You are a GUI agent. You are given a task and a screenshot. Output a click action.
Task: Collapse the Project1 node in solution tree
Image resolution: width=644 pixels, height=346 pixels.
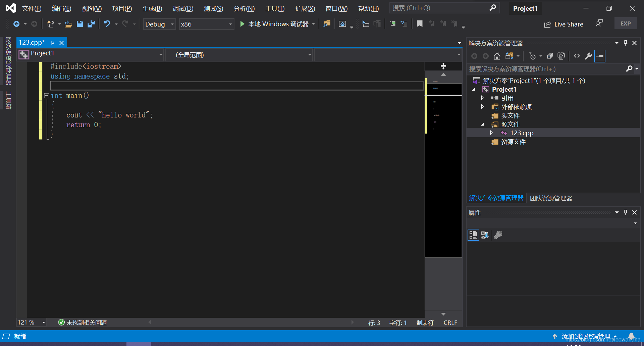[474, 90]
